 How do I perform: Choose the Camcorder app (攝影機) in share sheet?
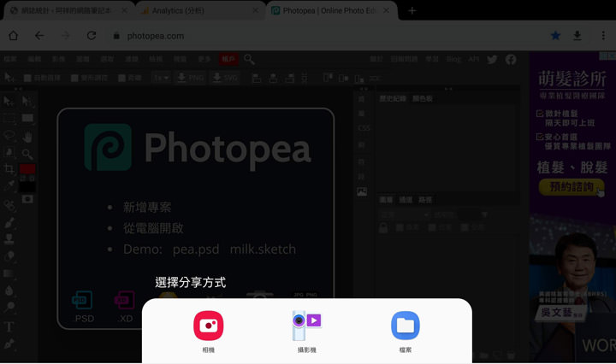307,332
